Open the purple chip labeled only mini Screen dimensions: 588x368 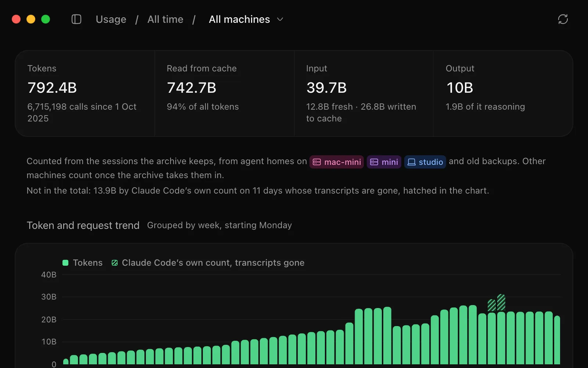384,162
